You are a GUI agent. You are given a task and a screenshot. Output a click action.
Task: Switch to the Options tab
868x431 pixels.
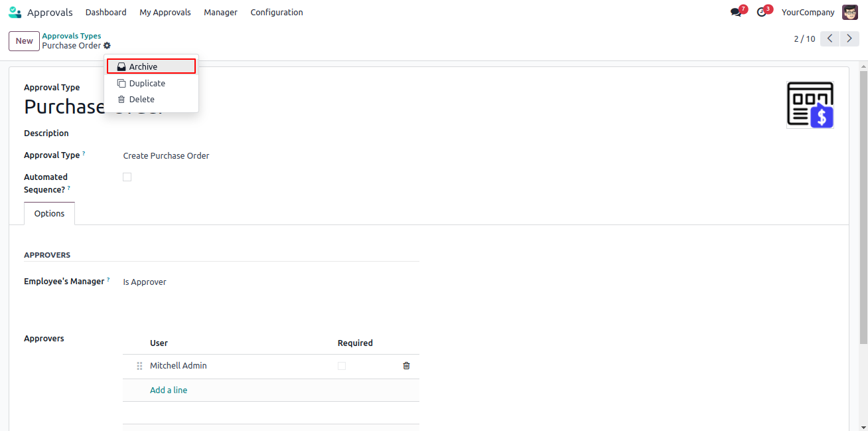coord(50,214)
